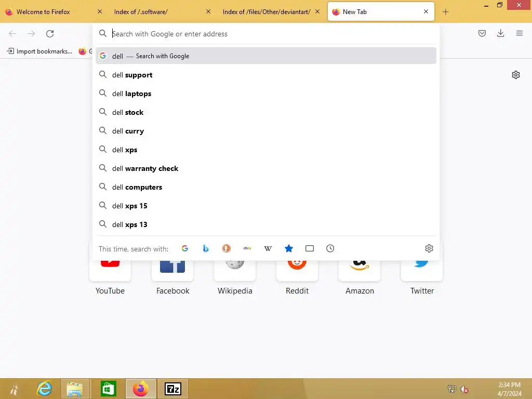532x399 pixels.
Task: Open the Facebook shortcut tile
Action: (x=172, y=271)
